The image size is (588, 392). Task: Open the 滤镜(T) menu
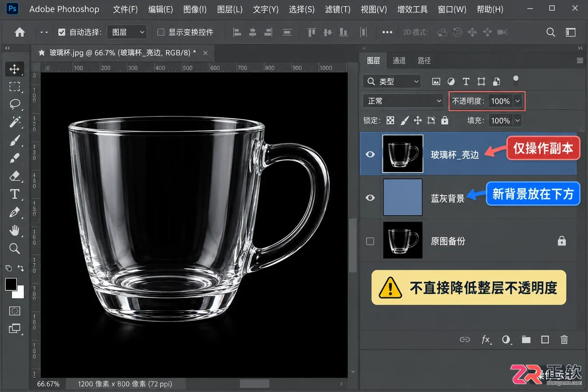[x=338, y=9]
